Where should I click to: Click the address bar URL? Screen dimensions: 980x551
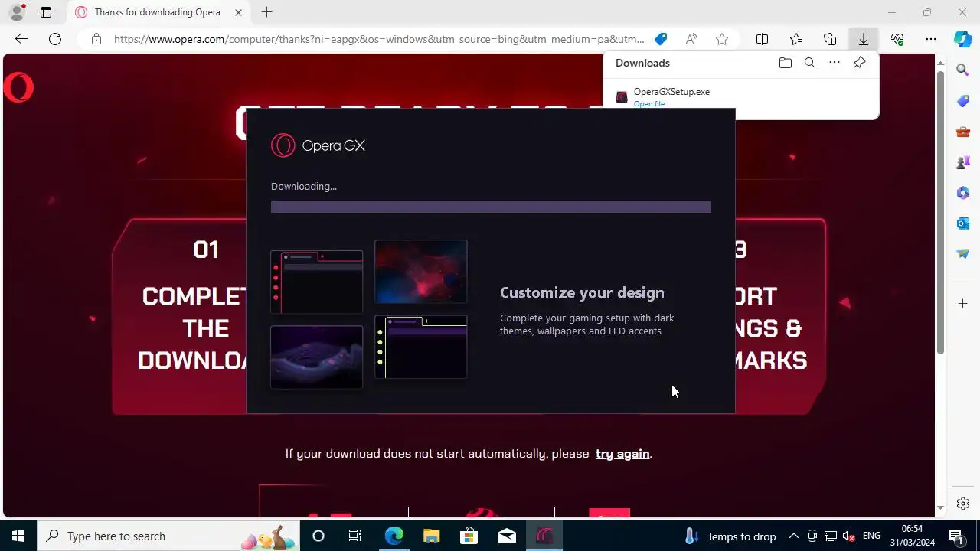coord(379,39)
